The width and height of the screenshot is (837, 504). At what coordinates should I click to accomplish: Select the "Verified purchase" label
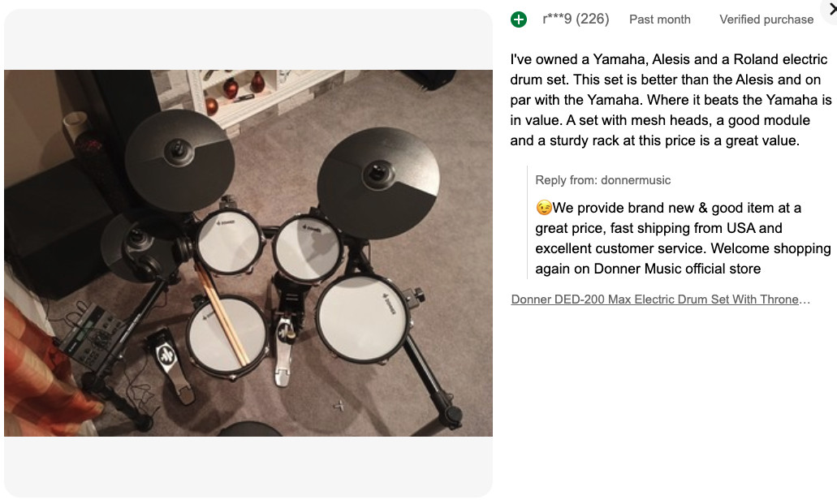[x=766, y=19]
